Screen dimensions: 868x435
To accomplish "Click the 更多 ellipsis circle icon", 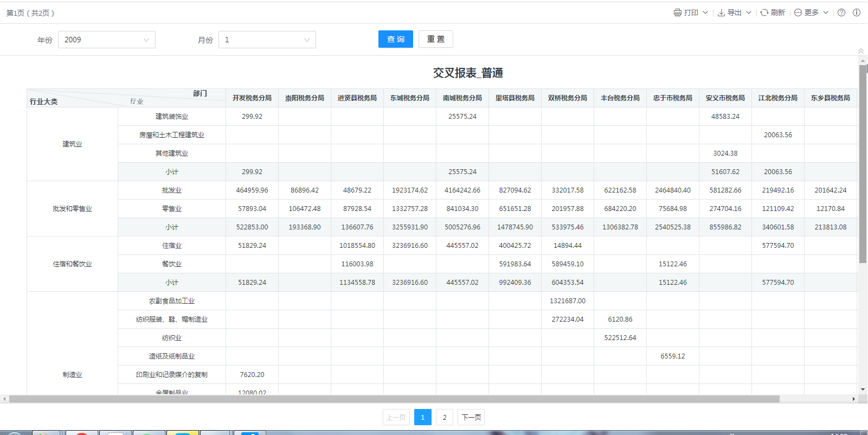I will click(x=798, y=12).
